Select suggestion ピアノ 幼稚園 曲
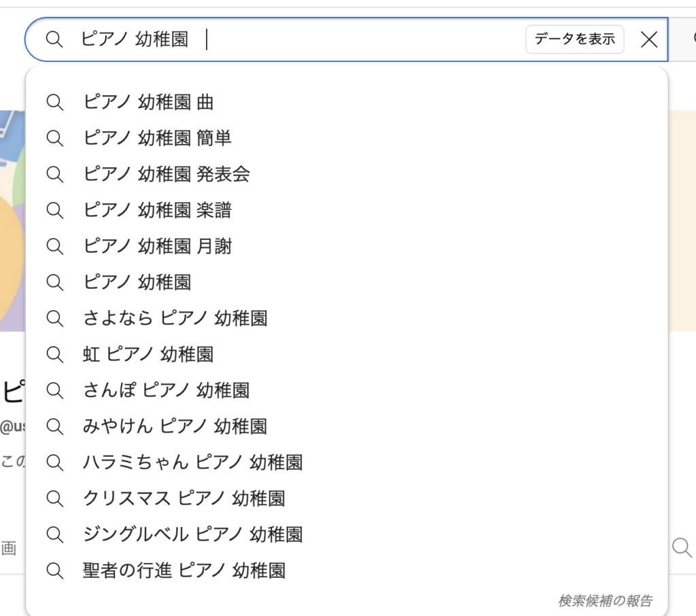696x616 pixels. pos(347,102)
